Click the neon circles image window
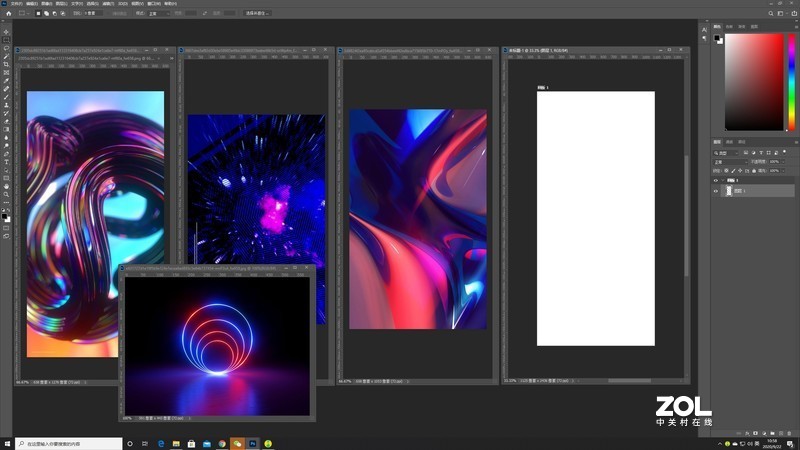 [x=217, y=345]
